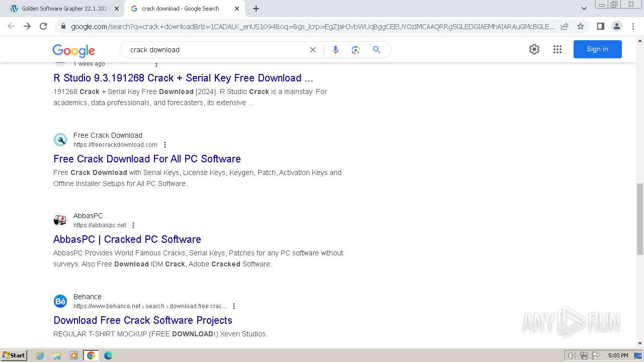The width and height of the screenshot is (644, 362).
Task: Go to Google home via logo
Action: coord(73,50)
